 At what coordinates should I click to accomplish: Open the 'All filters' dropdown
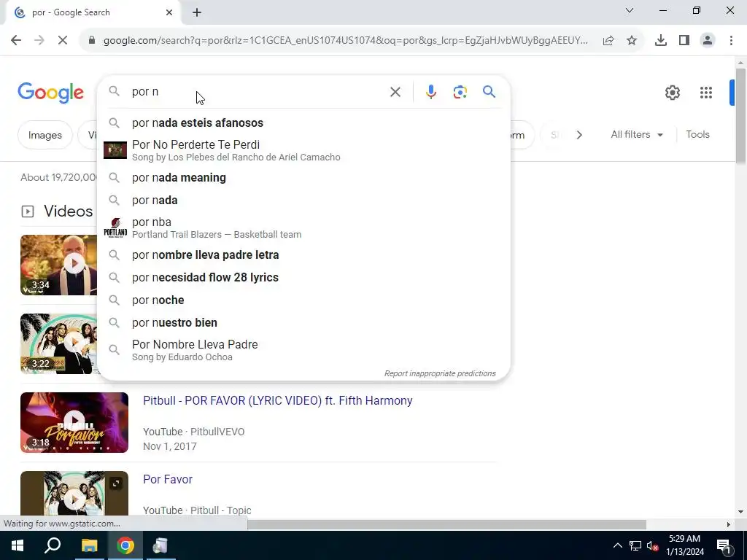637,135
